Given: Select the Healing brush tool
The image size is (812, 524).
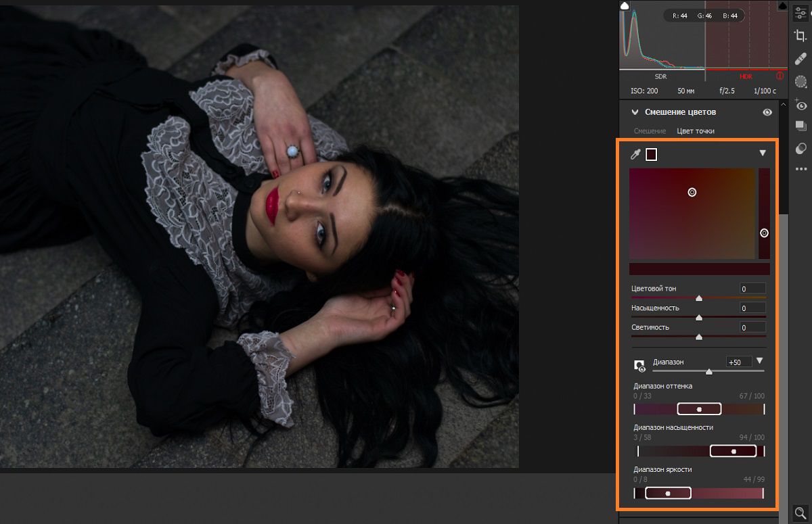Looking at the screenshot, I should click(x=801, y=59).
